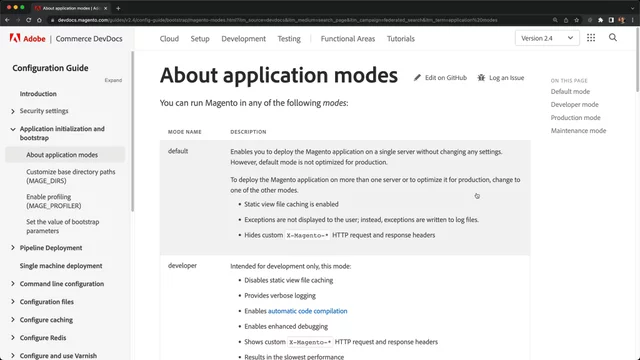Open the Introduction sidebar item
The width and height of the screenshot is (640, 360).
pos(38,93)
